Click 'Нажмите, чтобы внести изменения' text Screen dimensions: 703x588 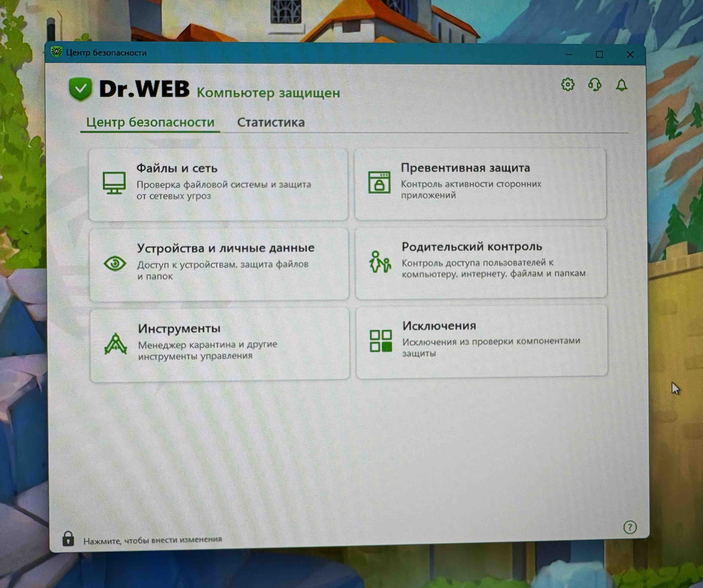[x=152, y=540]
